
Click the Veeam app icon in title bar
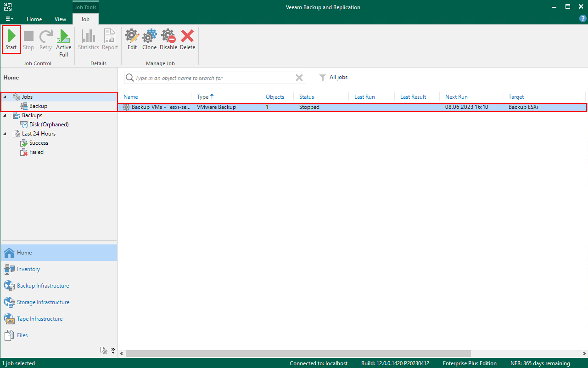coord(8,7)
